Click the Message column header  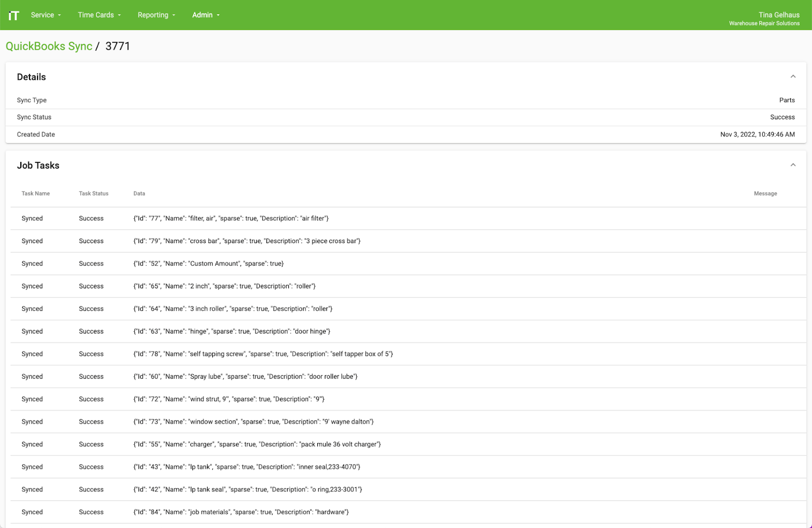coord(765,193)
